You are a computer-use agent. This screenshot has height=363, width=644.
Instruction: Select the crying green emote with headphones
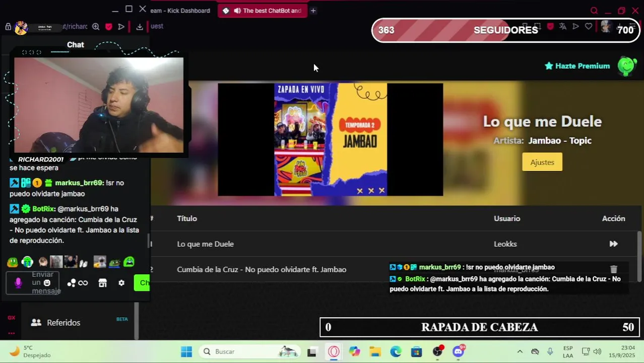(x=27, y=262)
